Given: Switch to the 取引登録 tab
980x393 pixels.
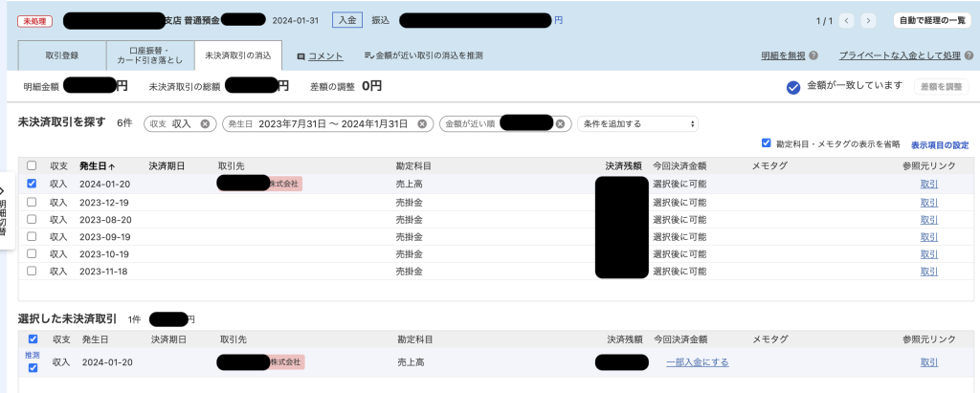Looking at the screenshot, I should coord(61,55).
